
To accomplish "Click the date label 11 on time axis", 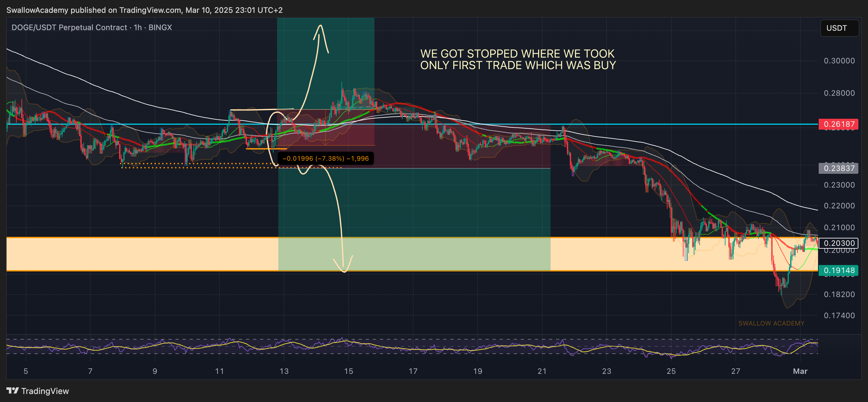I will 219,371.
